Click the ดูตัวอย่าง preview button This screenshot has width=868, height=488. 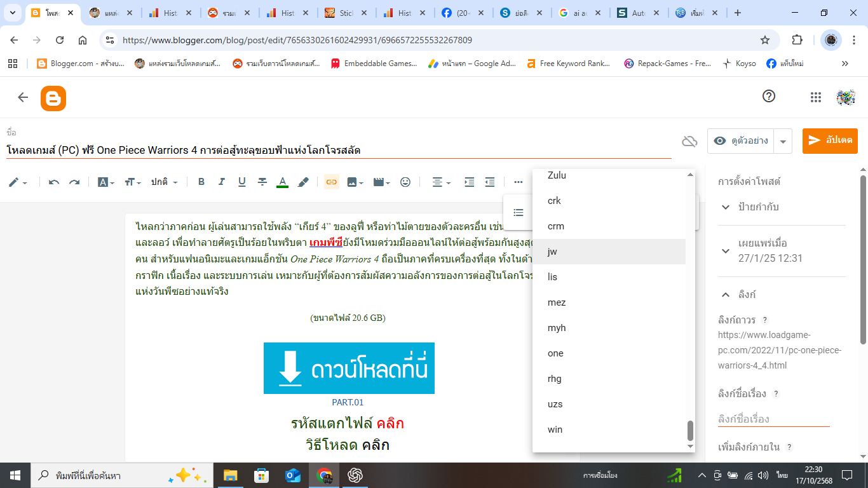(x=741, y=141)
